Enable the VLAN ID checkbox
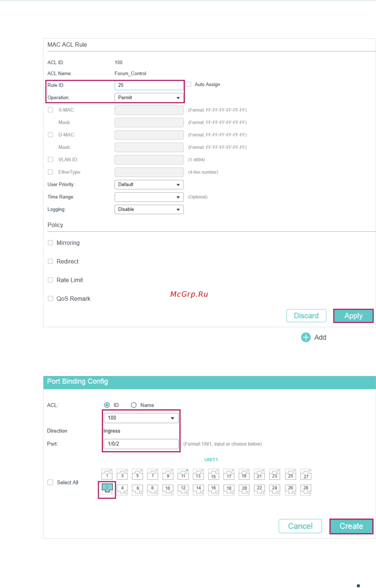The width and height of the screenshot is (376, 588). click(50, 159)
